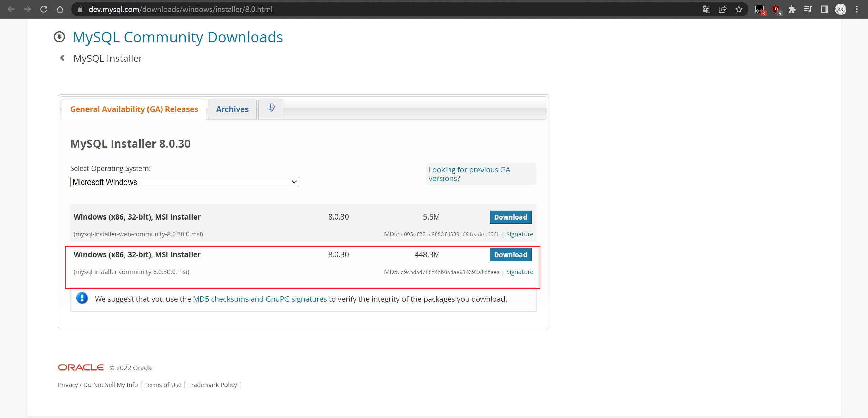The image size is (868, 418).
Task: Toggle the browser side panel icon
Action: coord(824,9)
